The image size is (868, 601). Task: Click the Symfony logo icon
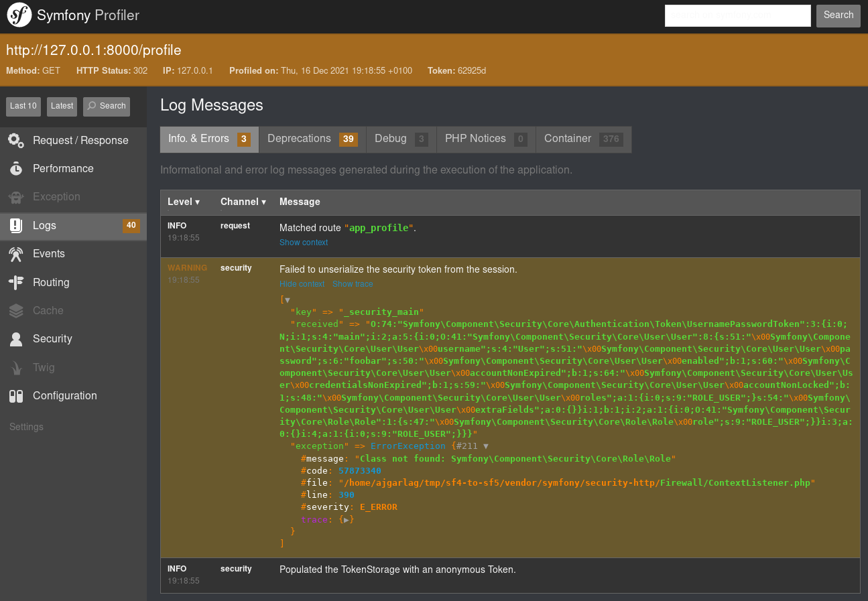click(19, 15)
